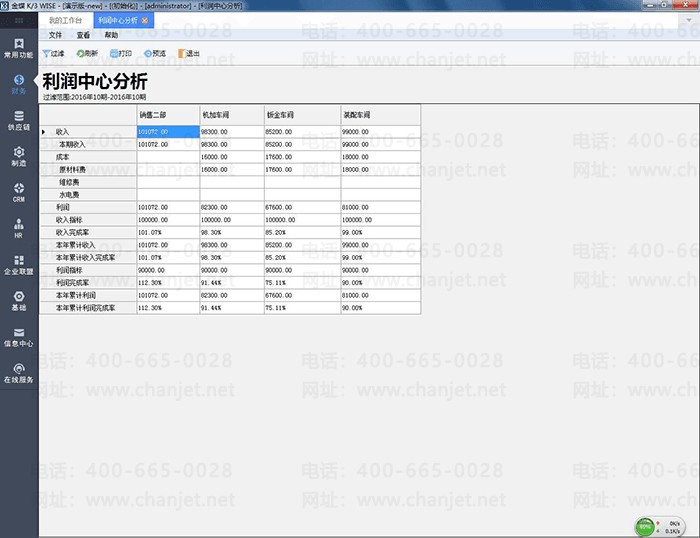Switch to the 我的工作台 tab
This screenshot has height=538, width=700.
pos(66,20)
